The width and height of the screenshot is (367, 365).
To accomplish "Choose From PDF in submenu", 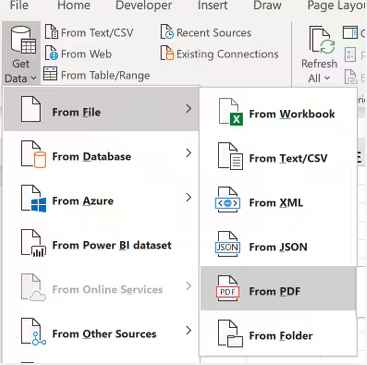I will pos(279,288).
